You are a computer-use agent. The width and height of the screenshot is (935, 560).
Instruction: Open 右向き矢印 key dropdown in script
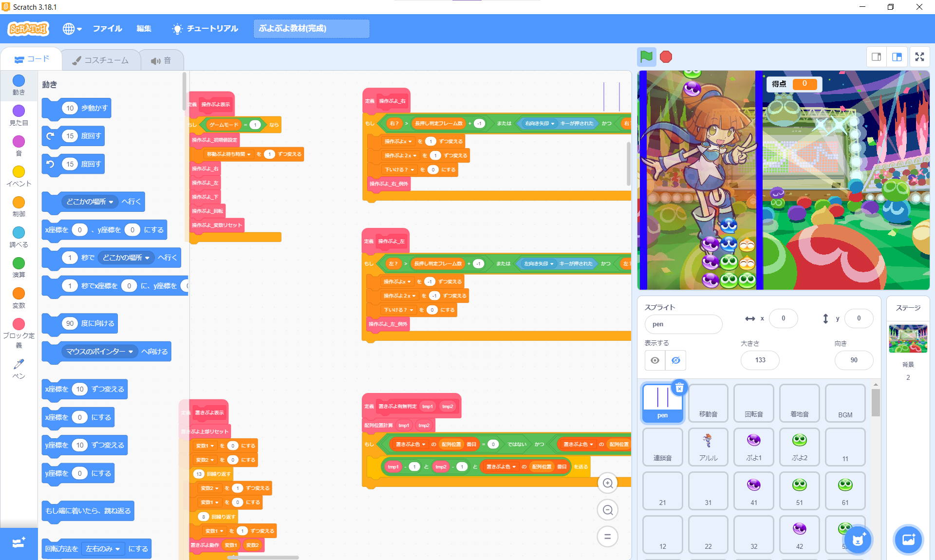(539, 124)
